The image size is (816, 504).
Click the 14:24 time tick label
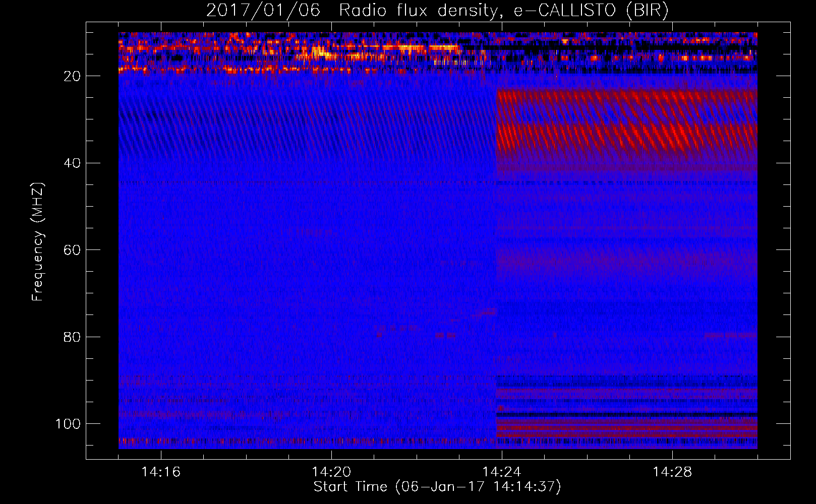pyautogui.click(x=502, y=472)
